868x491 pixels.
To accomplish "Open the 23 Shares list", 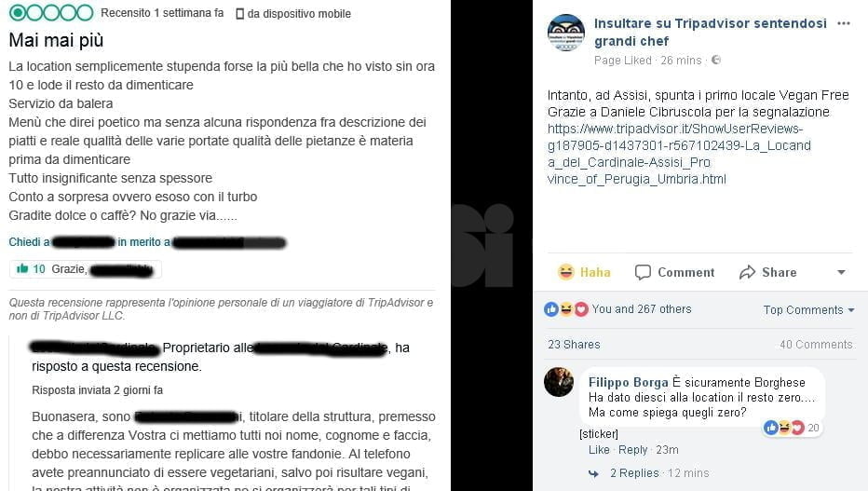I will click(x=574, y=345).
